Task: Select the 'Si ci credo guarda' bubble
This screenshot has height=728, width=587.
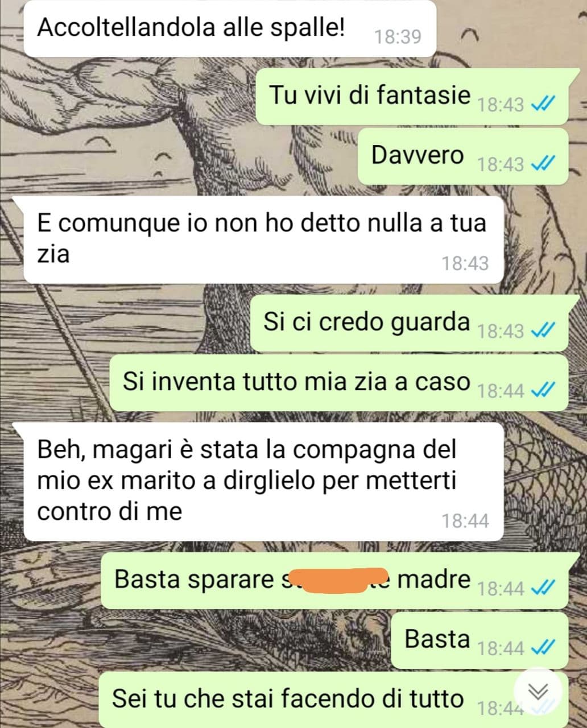Action: pos(409,322)
